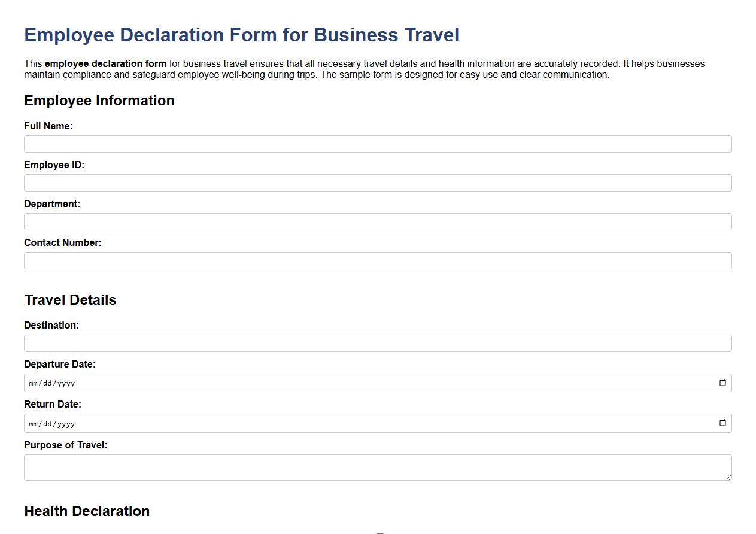Click the Health Declaration checkbox below the heading
756x534 pixels.
click(381, 532)
